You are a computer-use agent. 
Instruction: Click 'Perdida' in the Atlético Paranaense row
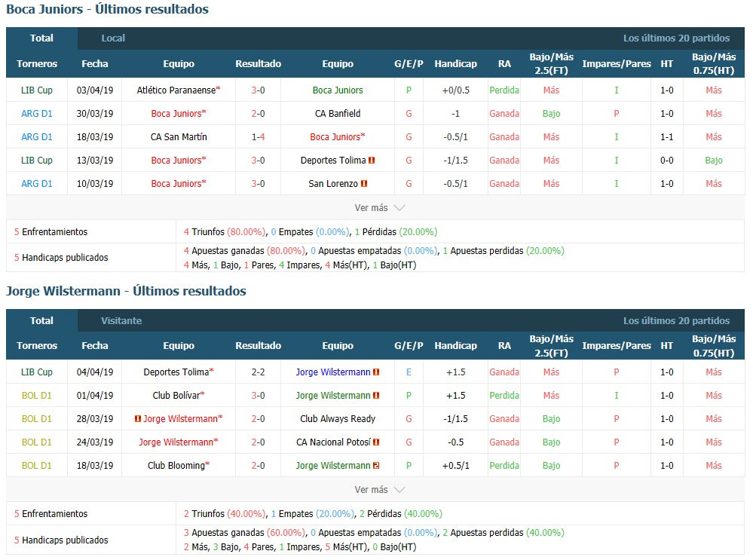[x=504, y=90]
